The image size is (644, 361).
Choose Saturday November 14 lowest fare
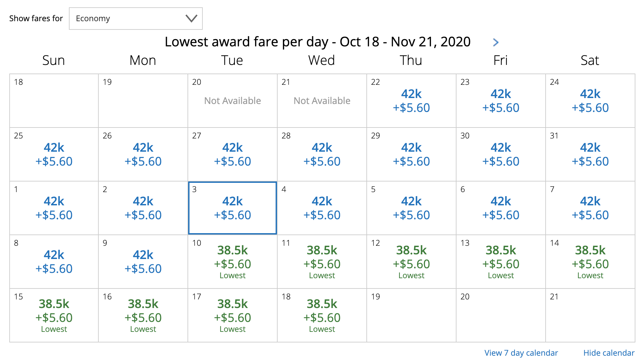click(x=590, y=262)
